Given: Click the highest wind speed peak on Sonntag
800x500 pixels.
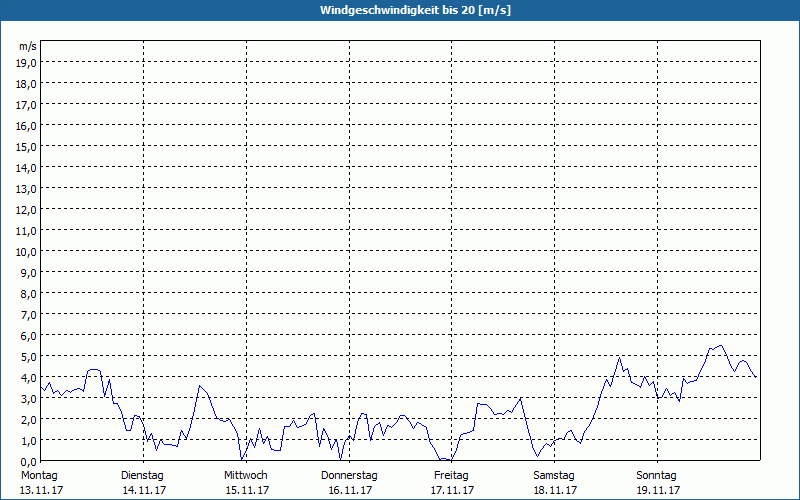Looking at the screenshot, I should (720, 346).
